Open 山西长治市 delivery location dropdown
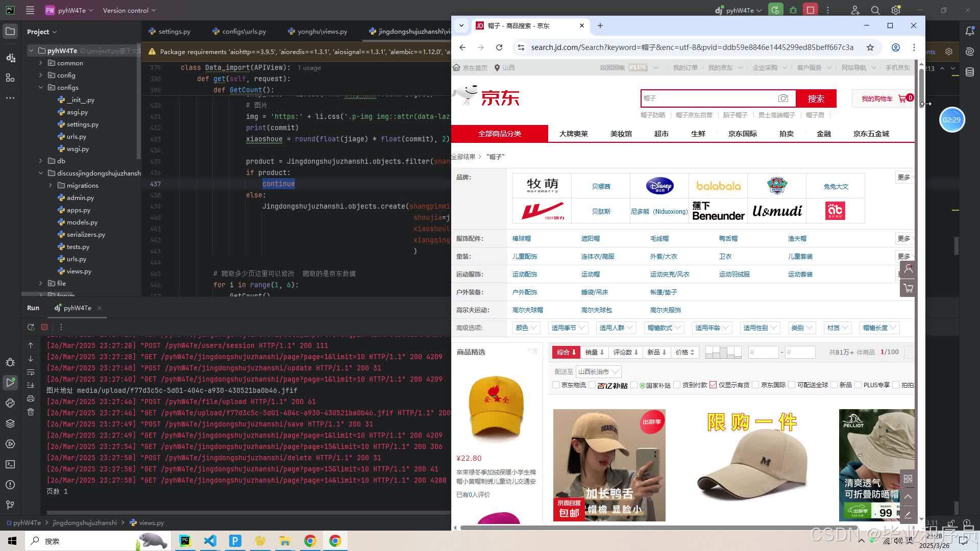980x551 pixels. coord(598,372)
